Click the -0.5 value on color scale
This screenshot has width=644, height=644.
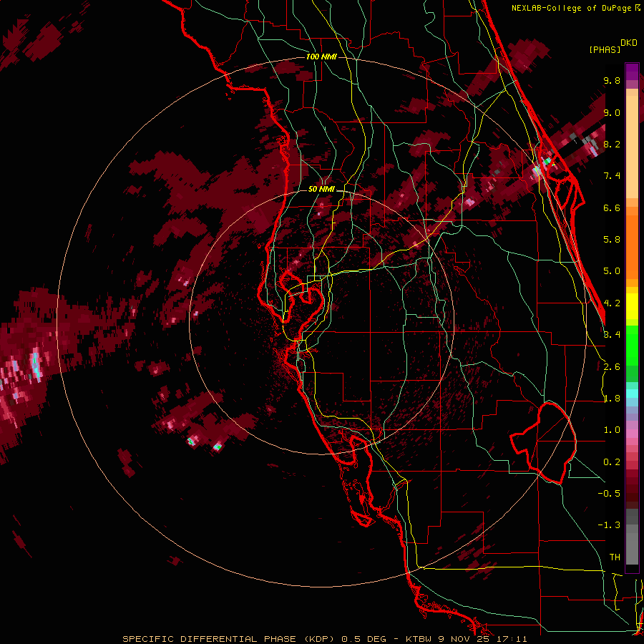pyautogui.click(x=609, y=494)
